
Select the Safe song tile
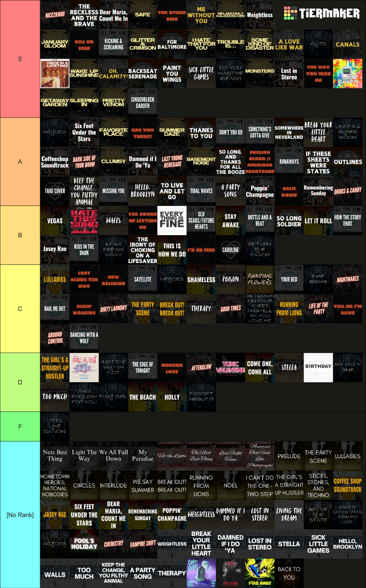[143, 15]
